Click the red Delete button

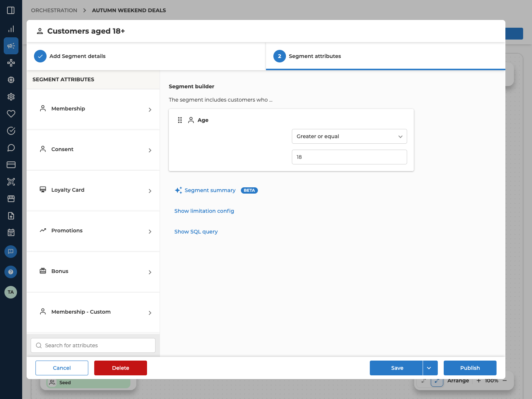(x=120, y=368)
